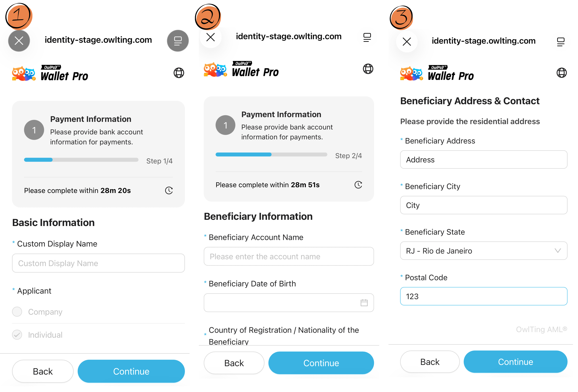This screenshot has width=578, height=392.
Task: Click the Beneficiary Account Name input
Action: click(x=288, y=256)
